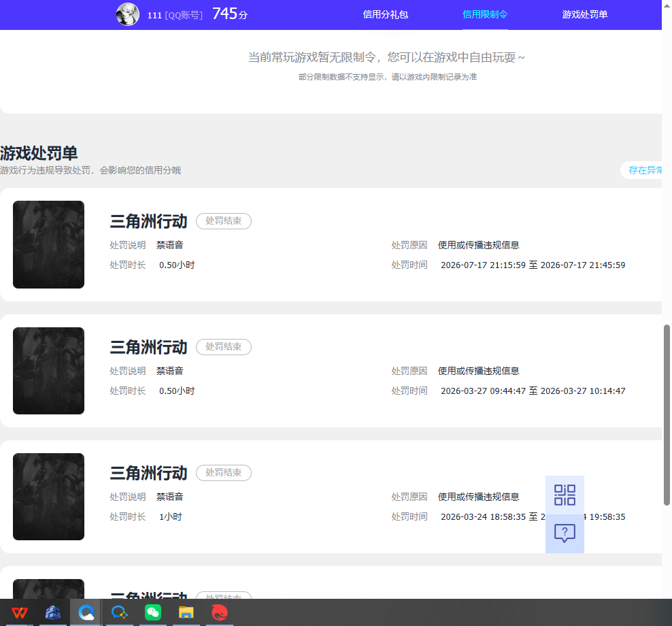Open the search app with magnifier taskbar icon
The image size is (672, 626).
point(120,612)
